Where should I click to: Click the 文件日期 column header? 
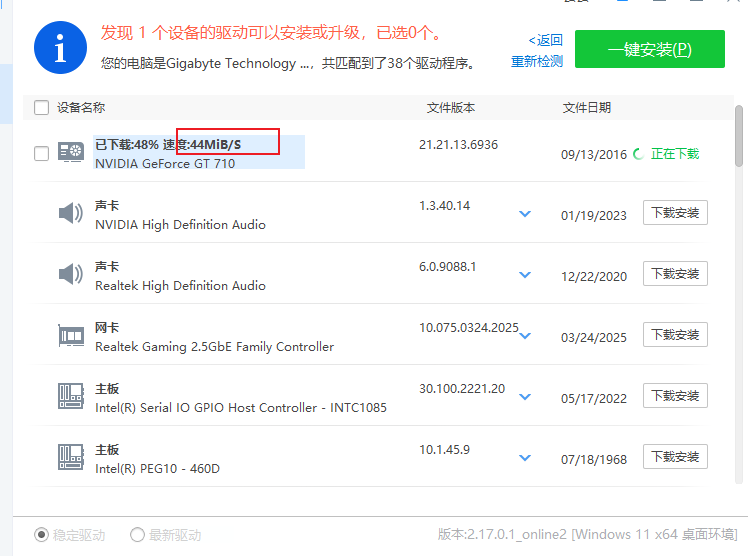tap(586, 108)
